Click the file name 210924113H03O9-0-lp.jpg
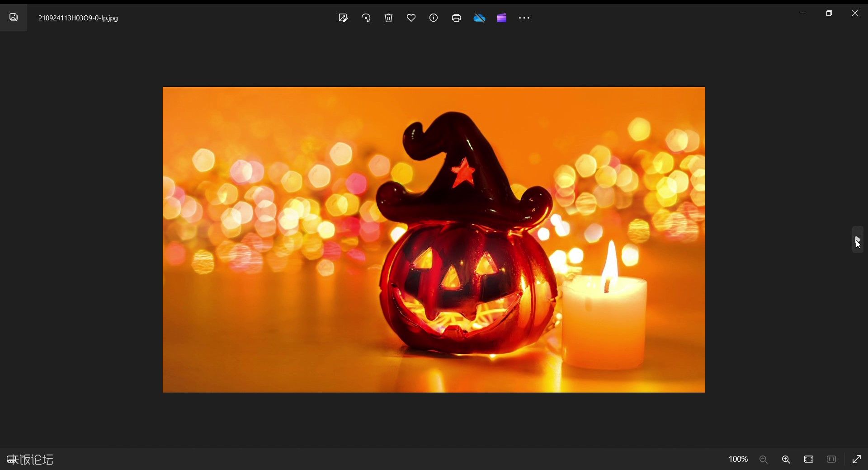Screen dimensions: 868x470 [x=78, y=18]
